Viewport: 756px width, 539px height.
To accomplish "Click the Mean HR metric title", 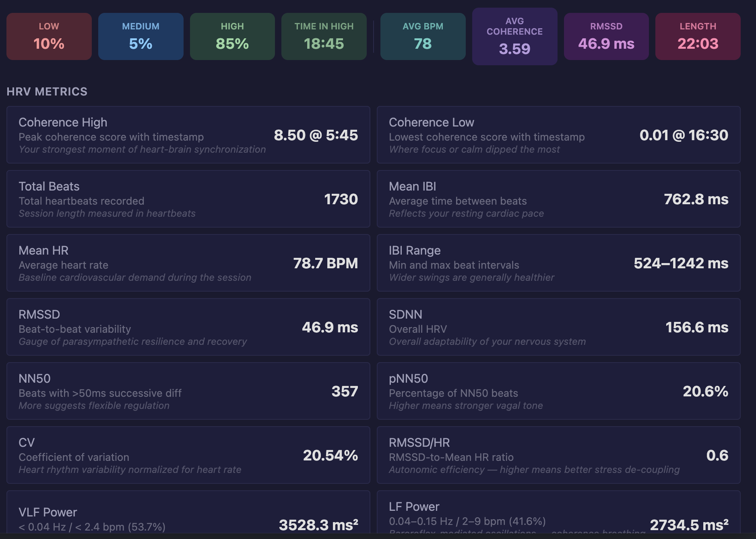I will pos(43,251).
